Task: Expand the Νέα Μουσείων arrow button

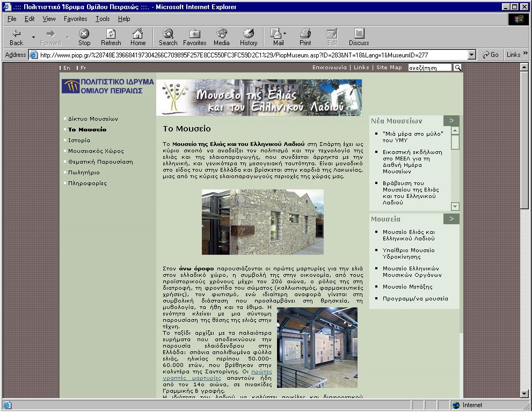Action: 451,121
